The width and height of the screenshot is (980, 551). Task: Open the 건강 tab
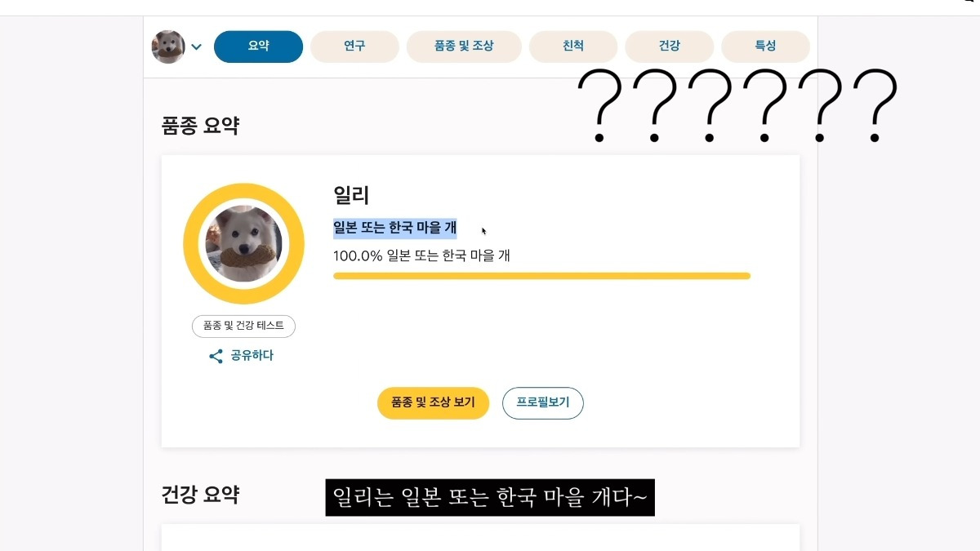point(669,47)
